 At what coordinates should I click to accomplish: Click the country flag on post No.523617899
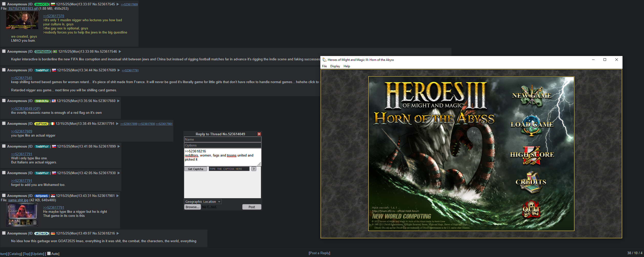(x=54, y=147)
